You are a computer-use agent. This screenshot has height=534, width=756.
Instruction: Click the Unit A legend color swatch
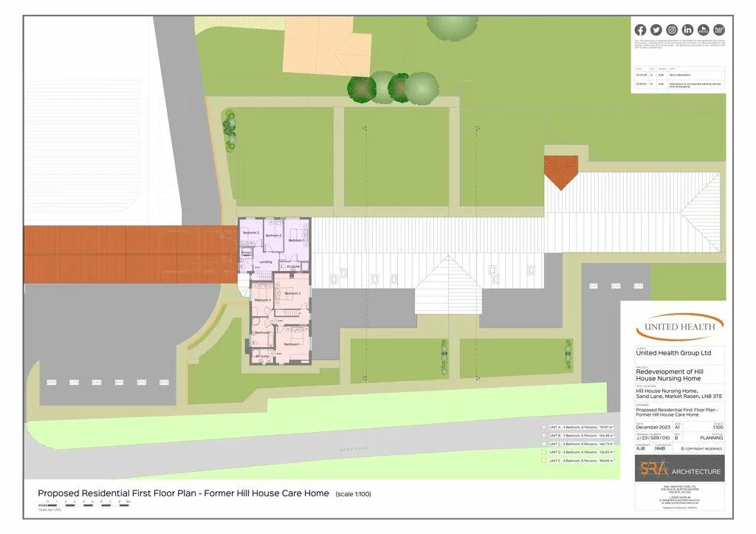pos(543,427)
